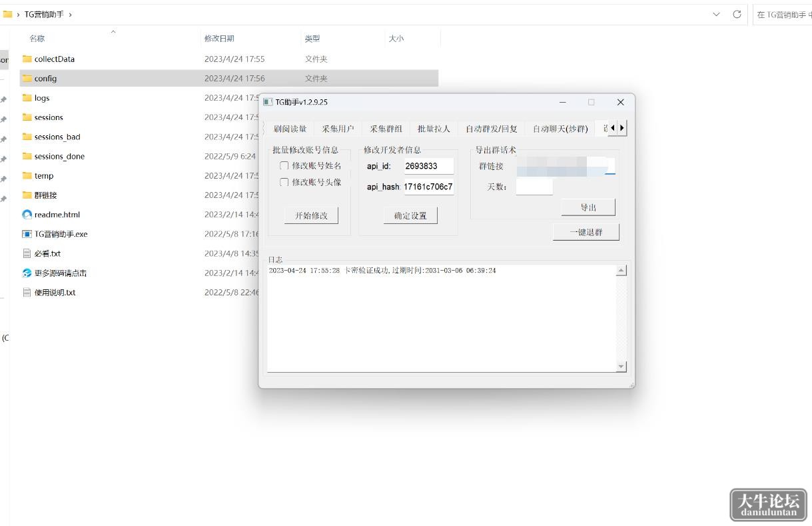812x526 pixels.
Task: Select the temp folder icon
Action: tap(27, 175)
